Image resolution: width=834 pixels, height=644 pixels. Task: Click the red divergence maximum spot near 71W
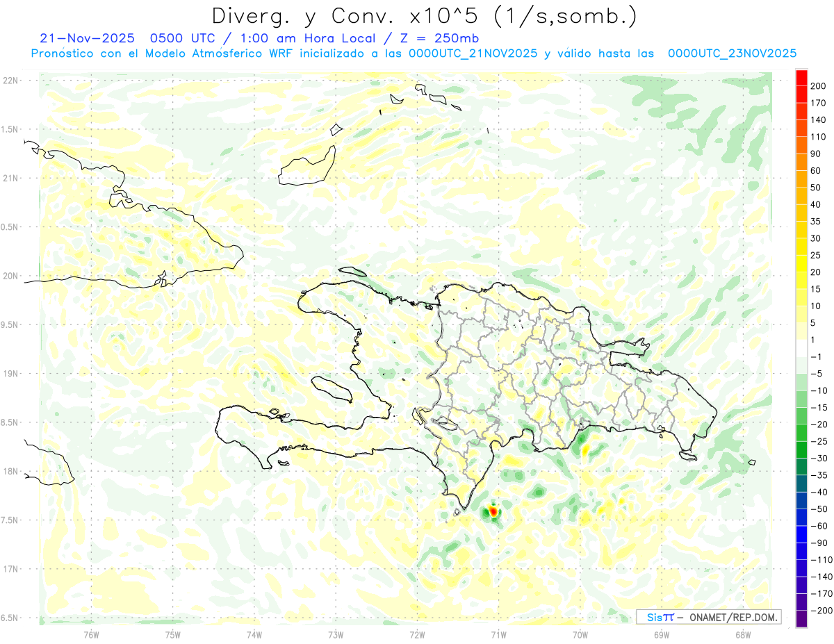[493, 511]
